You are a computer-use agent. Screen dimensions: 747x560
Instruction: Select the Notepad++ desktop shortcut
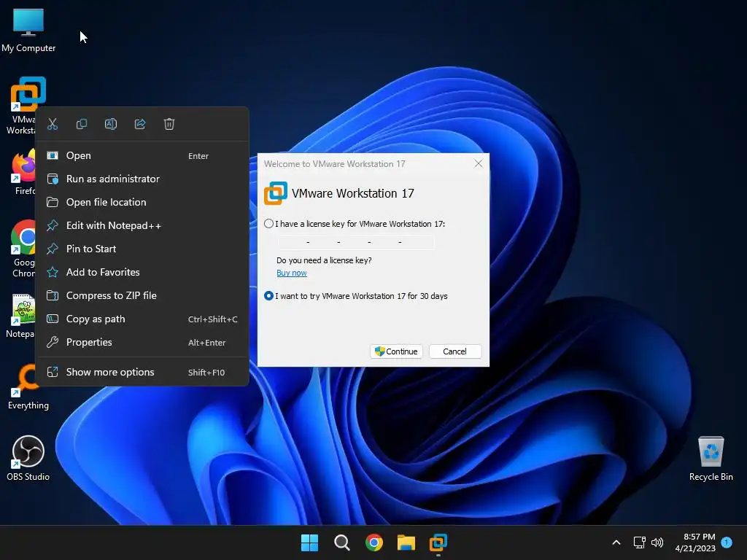pos(21,316)
